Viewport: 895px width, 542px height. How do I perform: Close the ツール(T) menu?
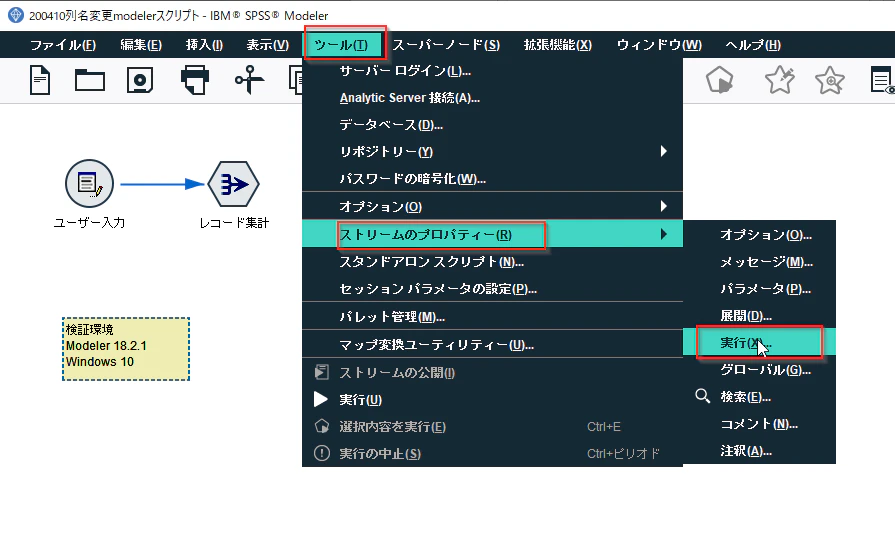(342, 45)
